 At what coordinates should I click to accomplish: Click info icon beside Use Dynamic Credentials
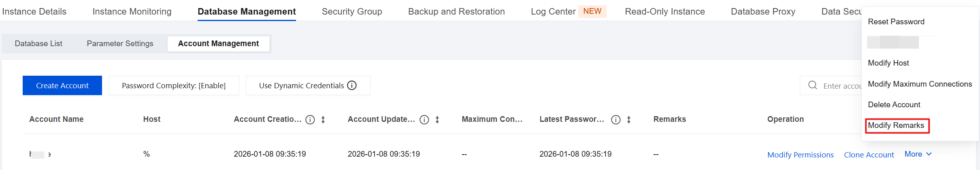(x=352, y=85)
